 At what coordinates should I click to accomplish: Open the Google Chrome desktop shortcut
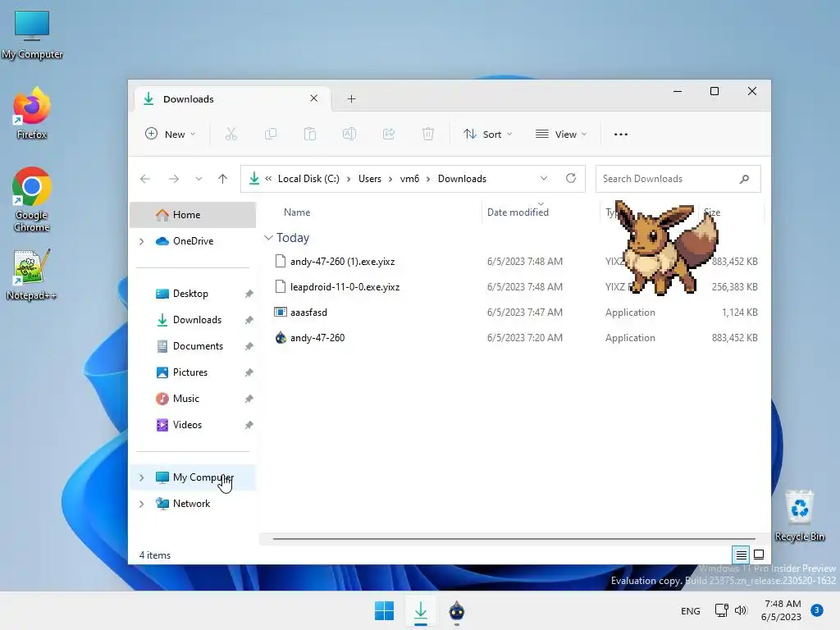click(x=32, y=200)
